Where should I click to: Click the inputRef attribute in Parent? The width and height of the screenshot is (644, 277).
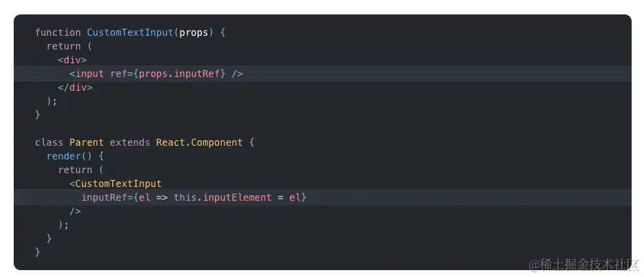click(x=104, y=198)
